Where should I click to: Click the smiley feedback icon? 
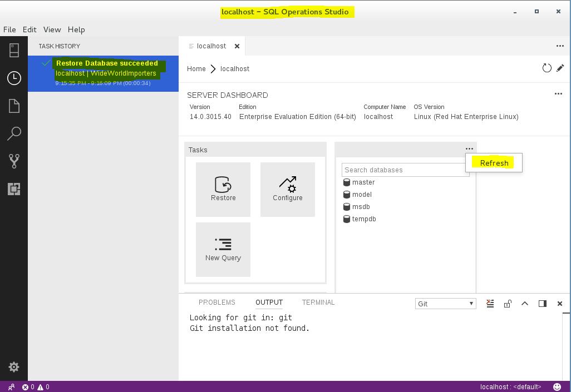tap(557, 386)
